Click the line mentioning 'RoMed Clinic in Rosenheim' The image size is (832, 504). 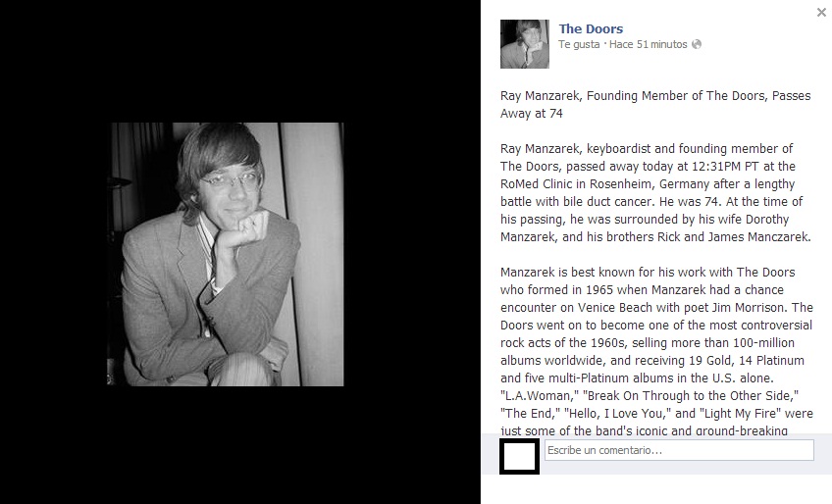(648, 184)
